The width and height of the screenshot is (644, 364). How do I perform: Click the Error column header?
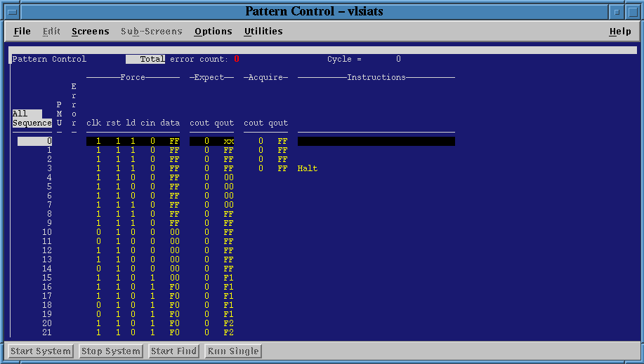[x=74, y=105]
